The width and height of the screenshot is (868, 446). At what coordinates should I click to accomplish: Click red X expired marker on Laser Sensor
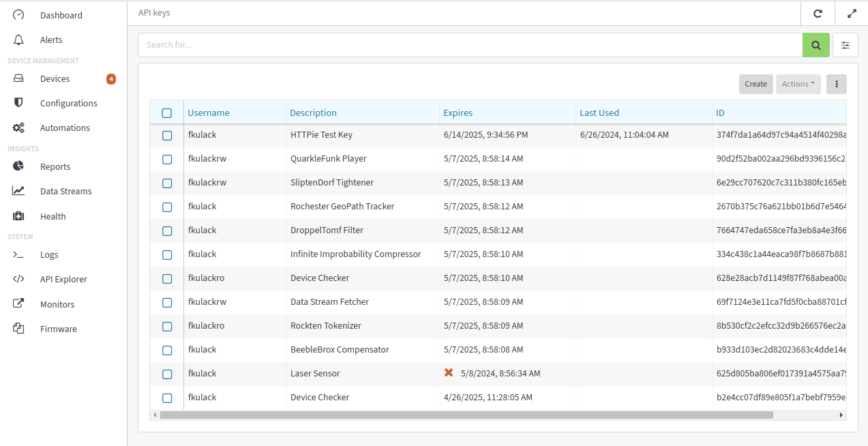pyautogui.click(x=449, y=372)
